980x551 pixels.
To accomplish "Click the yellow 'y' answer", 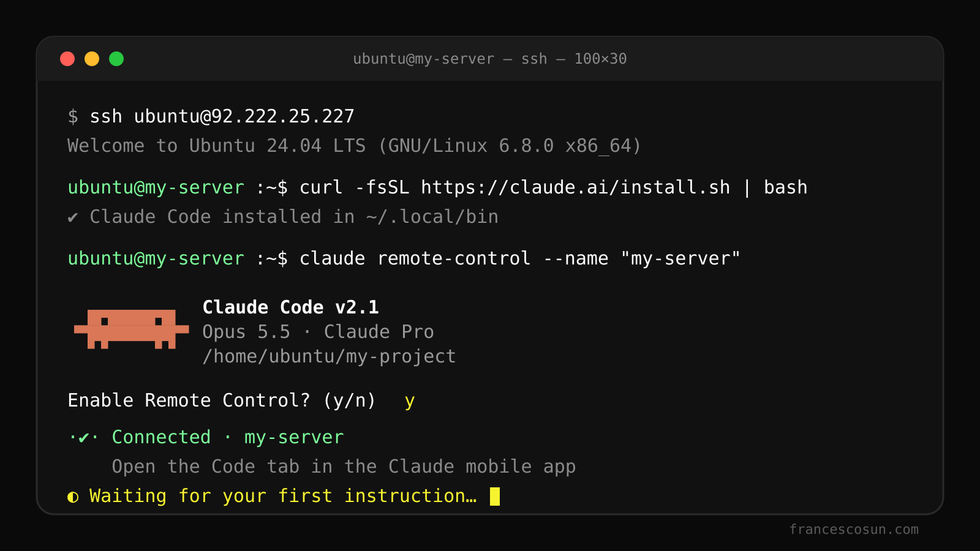I will pyautogui.click(x=410, y=402).
